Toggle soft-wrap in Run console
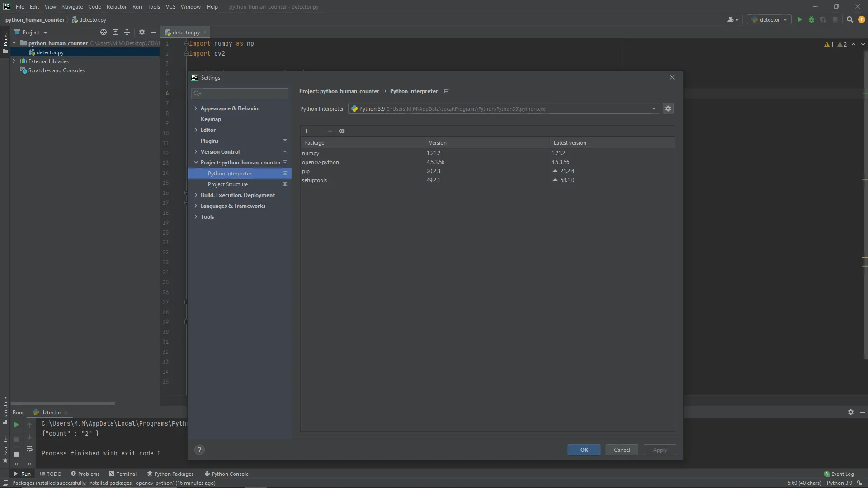Screen dimensions: 868x488 point(29,449)
